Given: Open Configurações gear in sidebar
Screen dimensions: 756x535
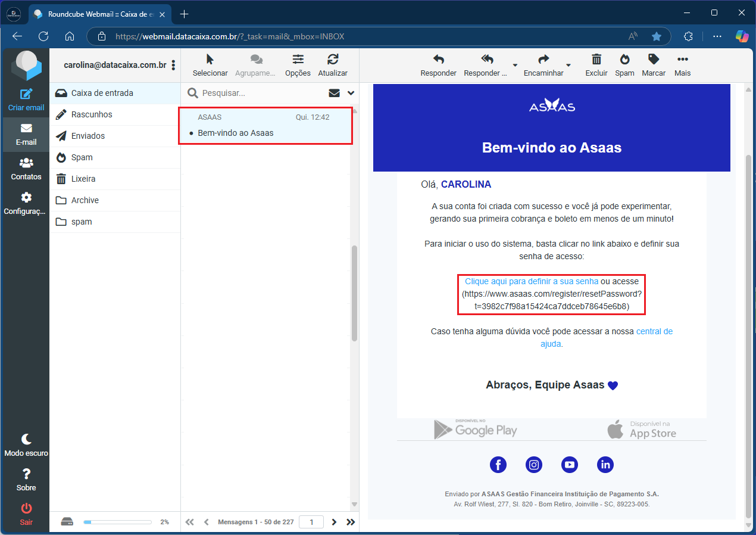Looking at the screenshot, I should point(26,197).
